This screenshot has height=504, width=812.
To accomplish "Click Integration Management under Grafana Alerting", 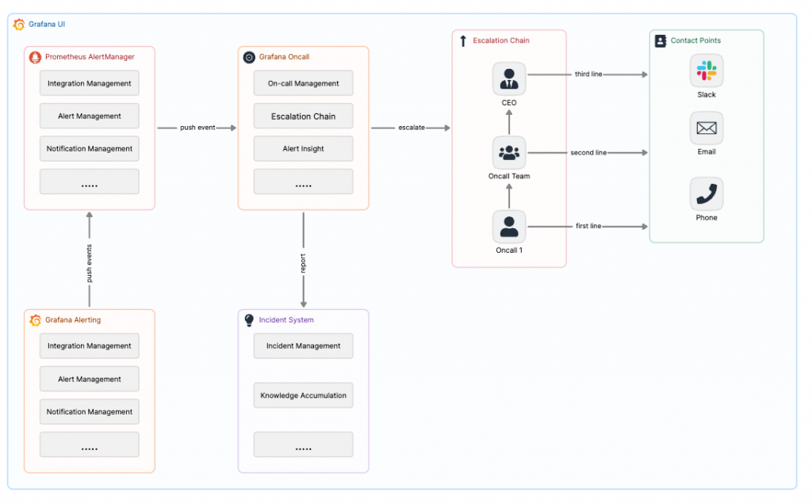I will pyautogui.click(x=90, y=346).
